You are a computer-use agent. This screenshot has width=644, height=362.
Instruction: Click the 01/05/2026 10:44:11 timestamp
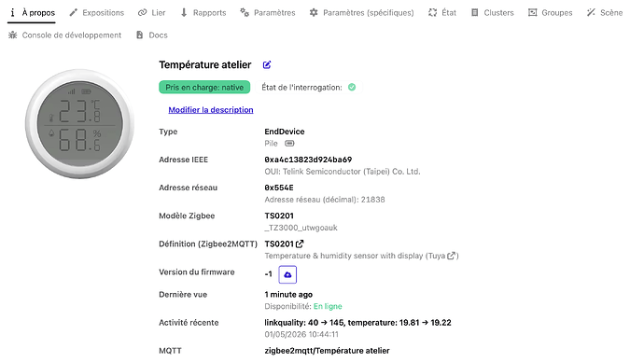[301, 334]
